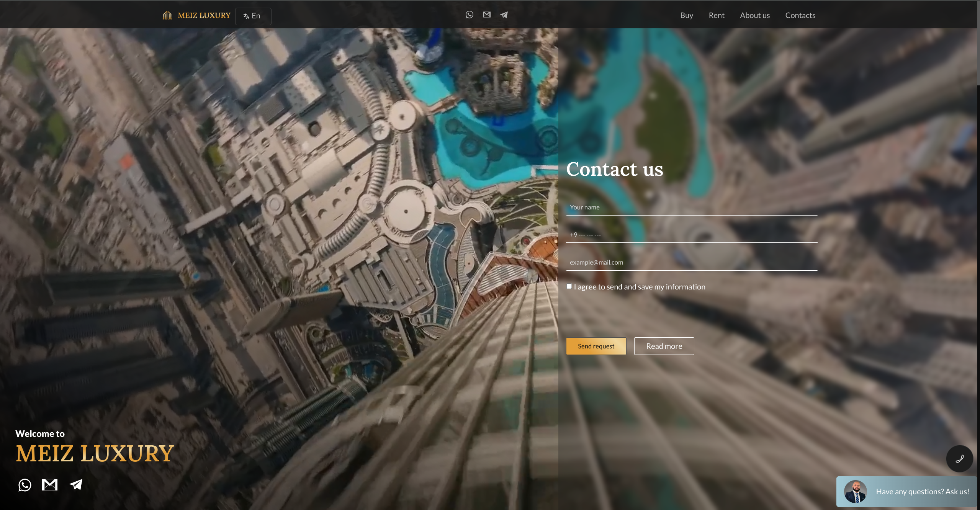Click the Send request button
This screenshot has width=980, height=510.
(x=596, y=346)
